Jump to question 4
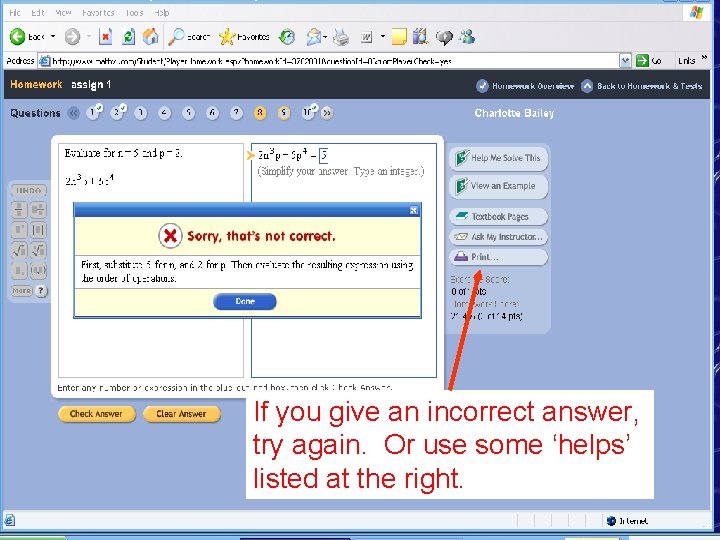Viewport: 720px width, 540px height. tap(164, 113)
